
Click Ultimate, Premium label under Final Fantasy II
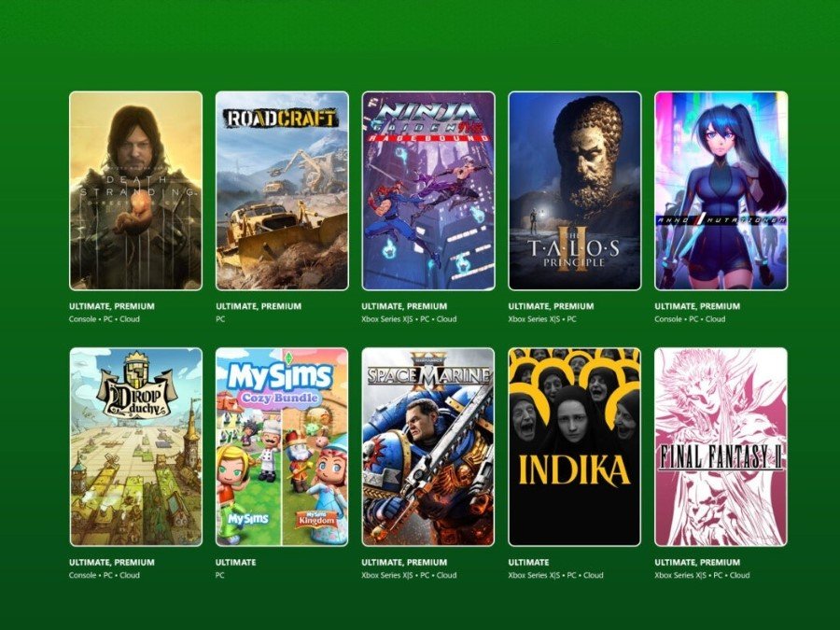point(697,563)
